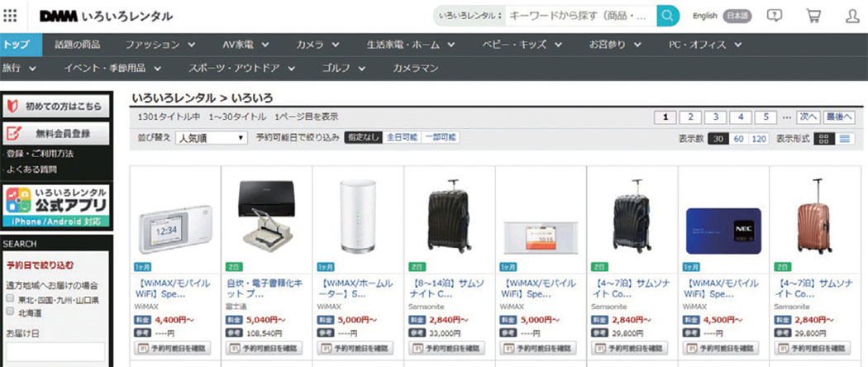
Task: Open the user account icon
Action: [852, 16]
